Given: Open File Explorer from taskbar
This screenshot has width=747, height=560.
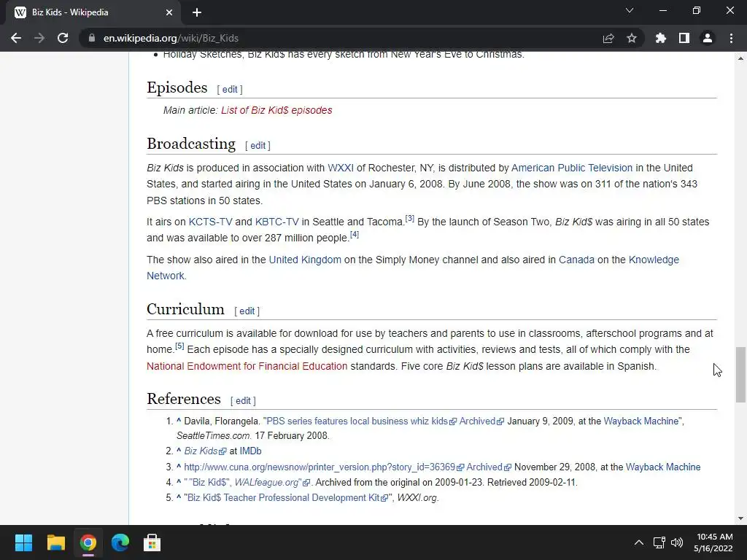Looking at the screenshot, I should [55, 542].
